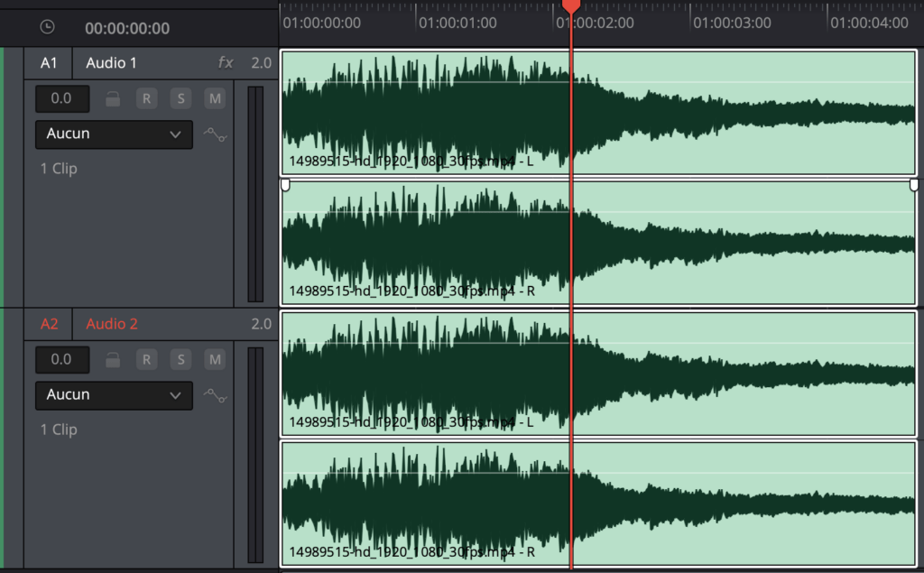This screenshot has height=573, width=924.
Task: Click the 00:00:00:00 timecode display
Action: point(127,28)
